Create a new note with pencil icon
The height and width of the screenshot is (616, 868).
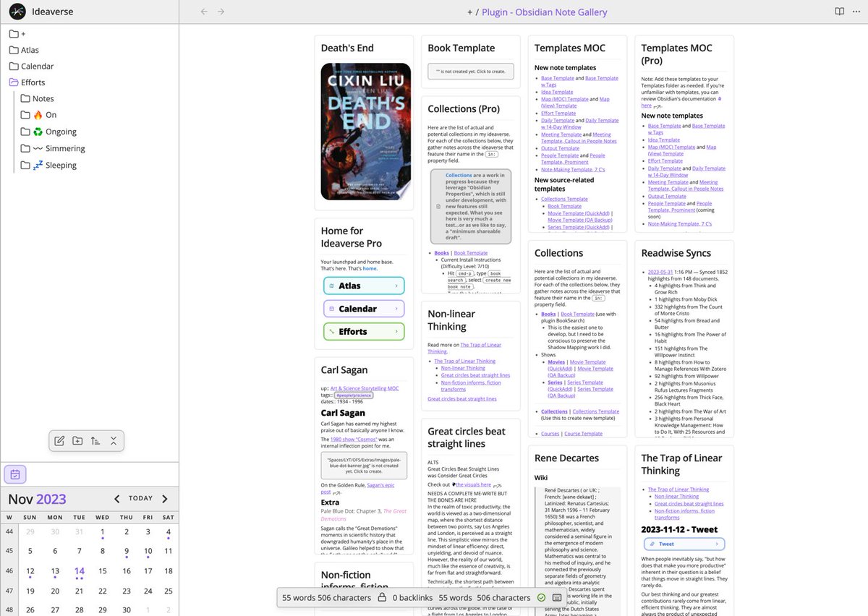click(59, 441)
